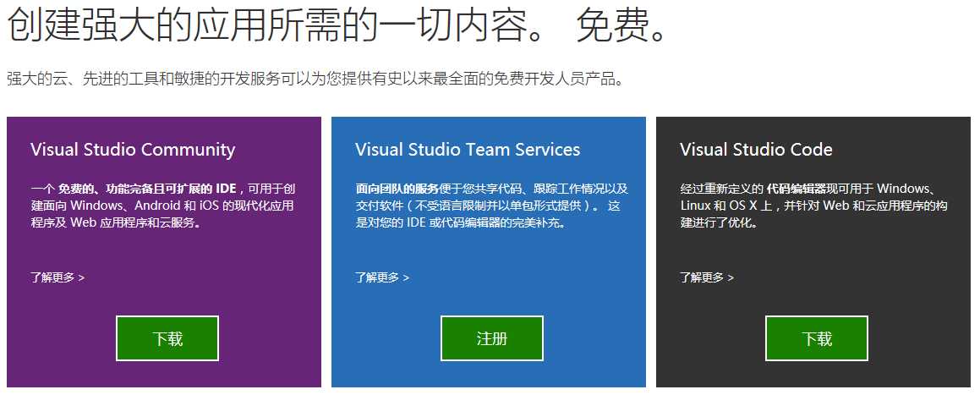The image size is (980, 395).
Task: Open 了解更多 link under Visual Studio Code
Action: click(x=707, y=277)
